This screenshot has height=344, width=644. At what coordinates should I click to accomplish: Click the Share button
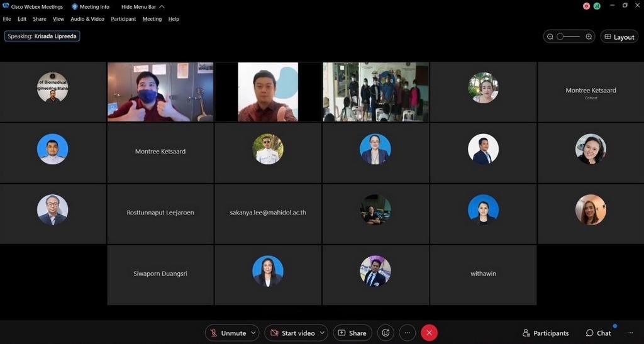(x=352, y=333)
